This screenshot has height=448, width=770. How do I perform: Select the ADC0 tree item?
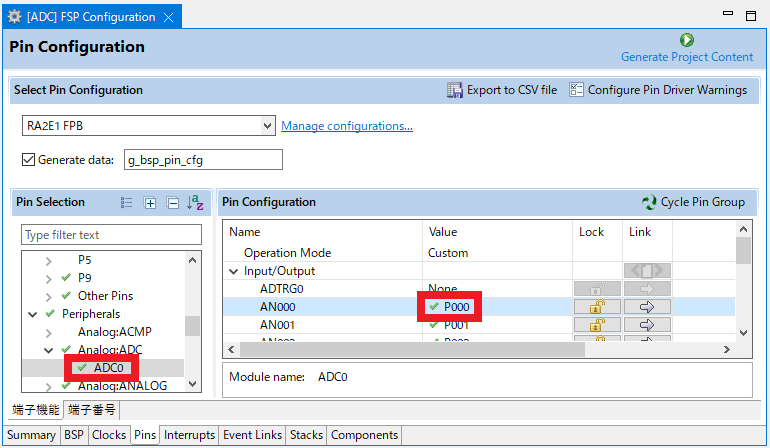click(109, 368)
